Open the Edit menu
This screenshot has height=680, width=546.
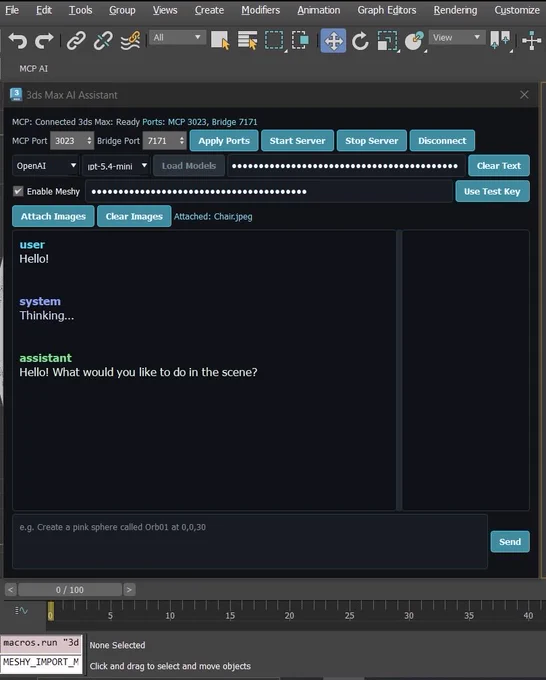43,10
